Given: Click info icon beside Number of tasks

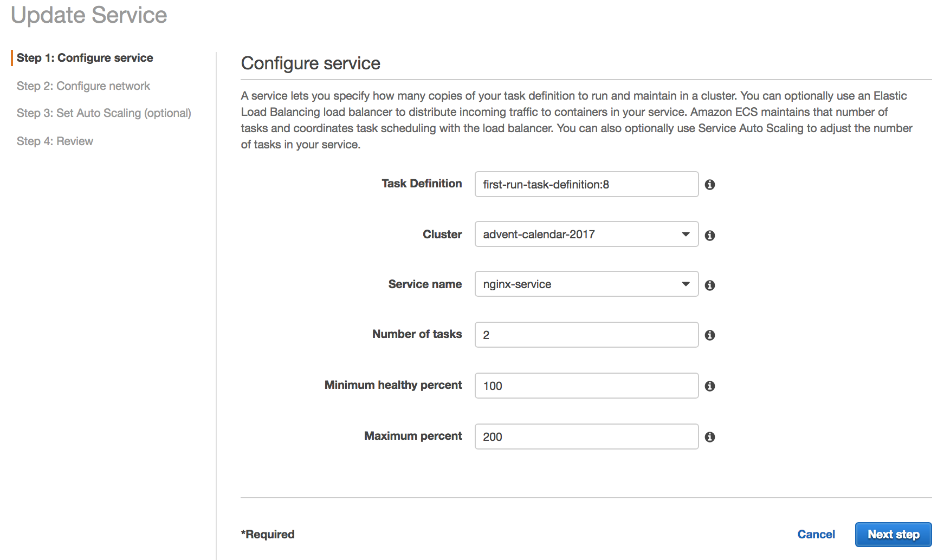Looking at the screenshot, I should [710, 335].
